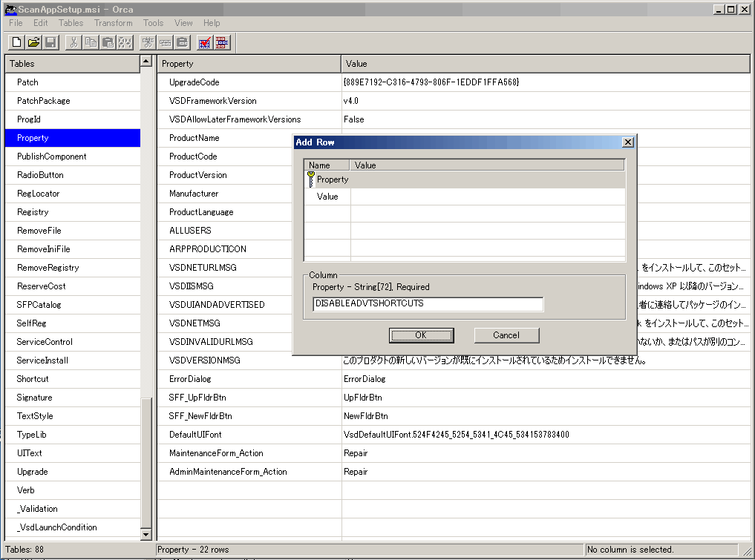Click the UpgradeCode property cell

[249, 82]
